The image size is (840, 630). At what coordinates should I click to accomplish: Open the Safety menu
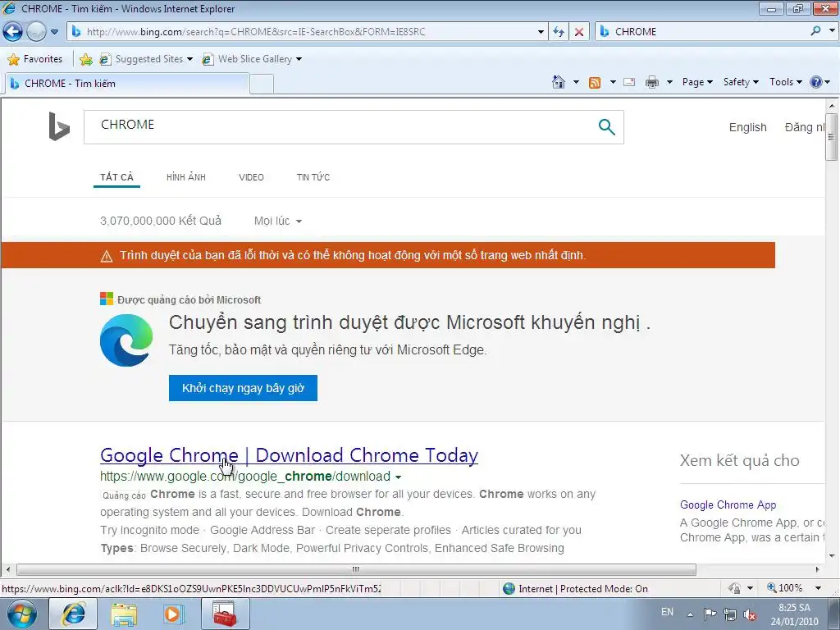[x=741, y=82]
